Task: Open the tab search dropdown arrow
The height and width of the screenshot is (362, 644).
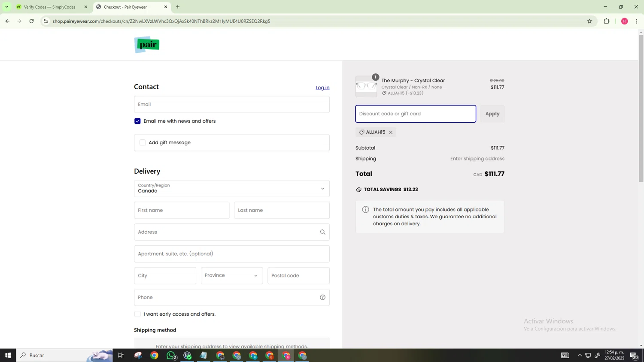Action: (6, 7)
